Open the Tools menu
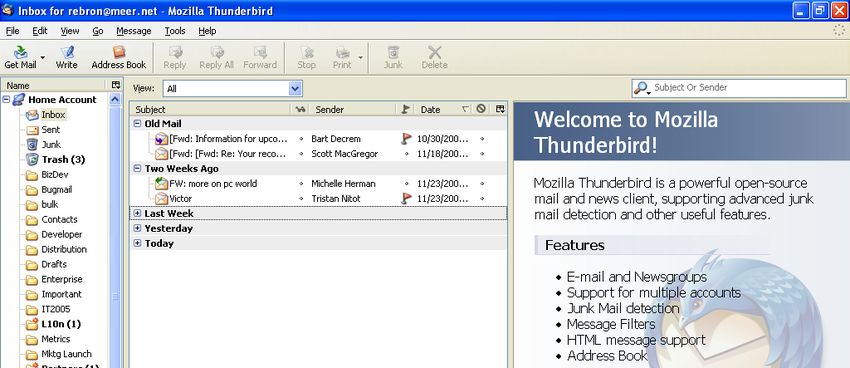This screenshot has width=850, height=368. point(175,31)
